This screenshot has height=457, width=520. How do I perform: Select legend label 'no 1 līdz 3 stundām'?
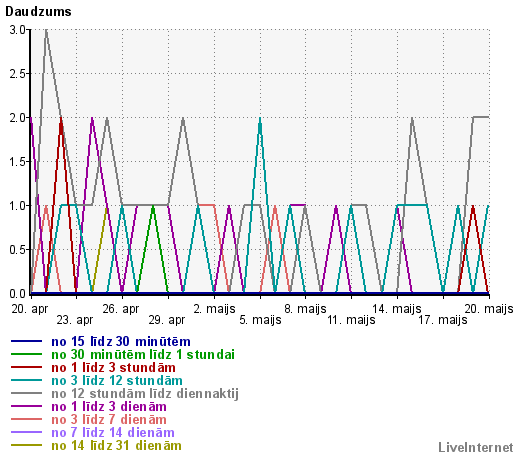(x=113, y=367)
